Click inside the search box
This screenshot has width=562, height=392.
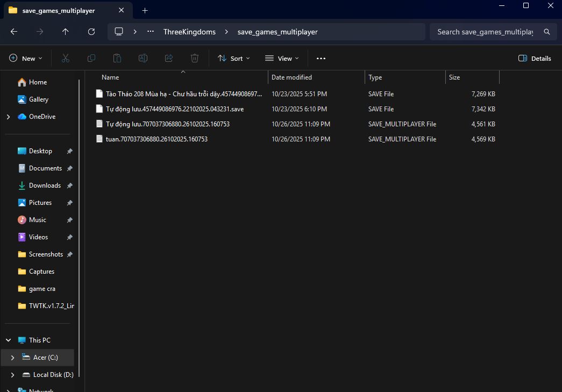[x=483, y=32]
